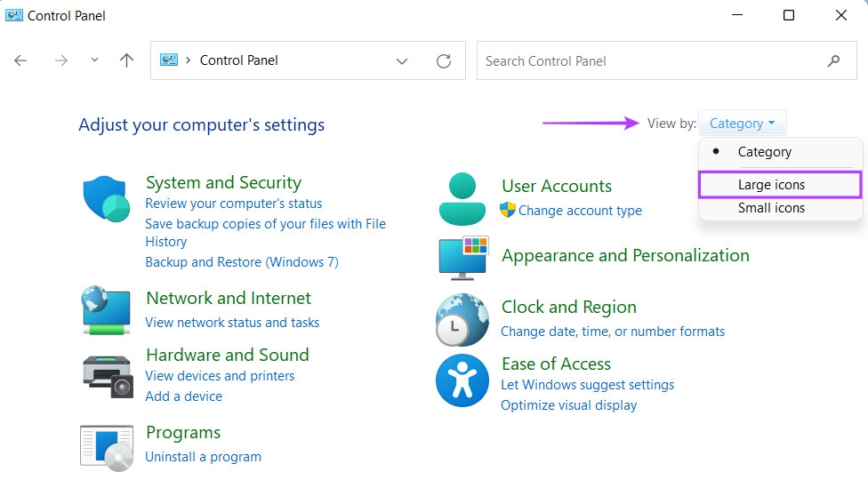Open View network status and tasks
868x504 pixels.
tap(232, 323)
